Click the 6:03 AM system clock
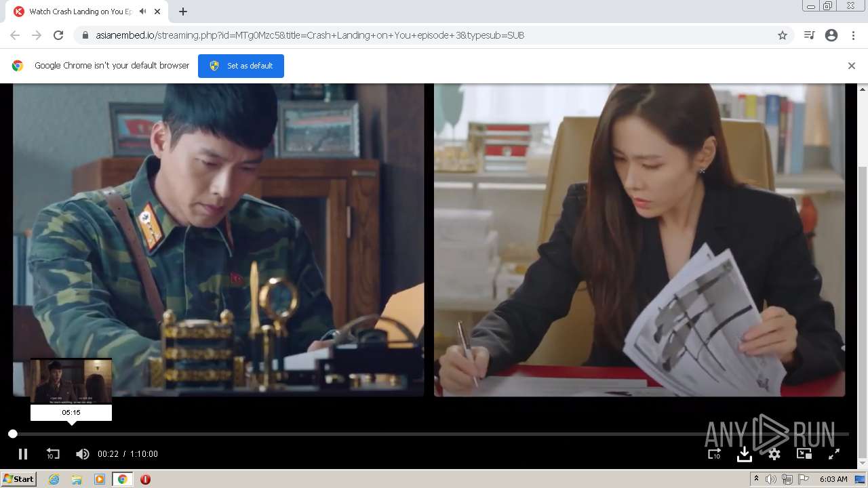This screenshot has width=868, height=488. 833,479
